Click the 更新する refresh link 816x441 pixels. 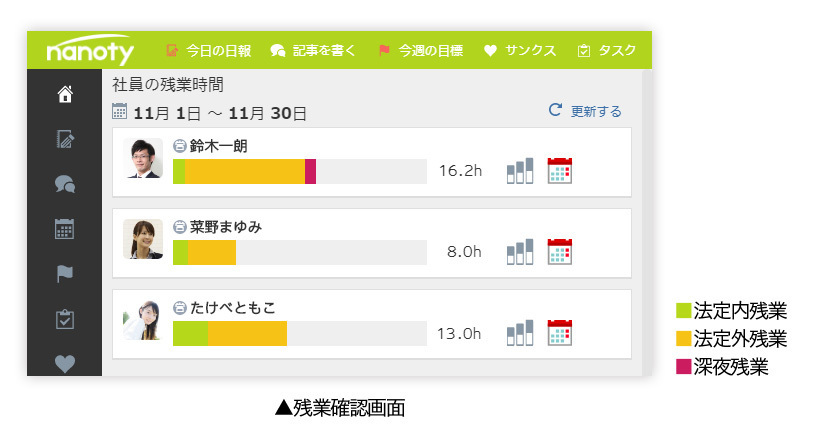coord(585,111)
